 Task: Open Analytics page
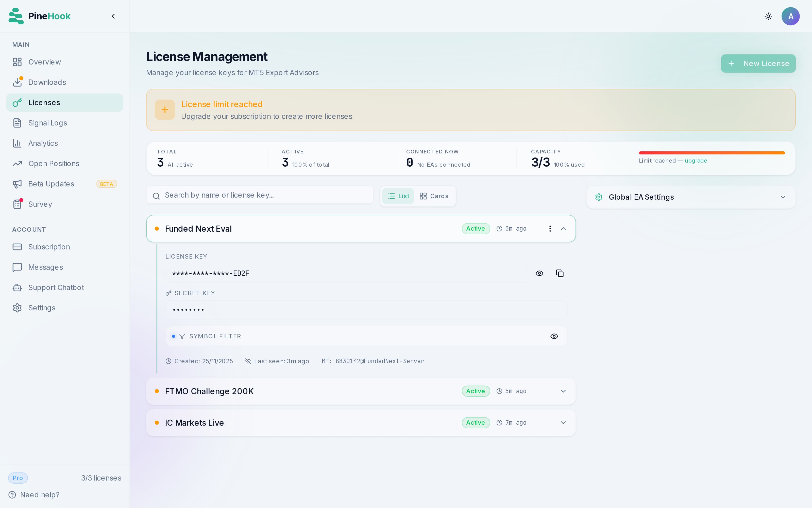click(64, 143)
